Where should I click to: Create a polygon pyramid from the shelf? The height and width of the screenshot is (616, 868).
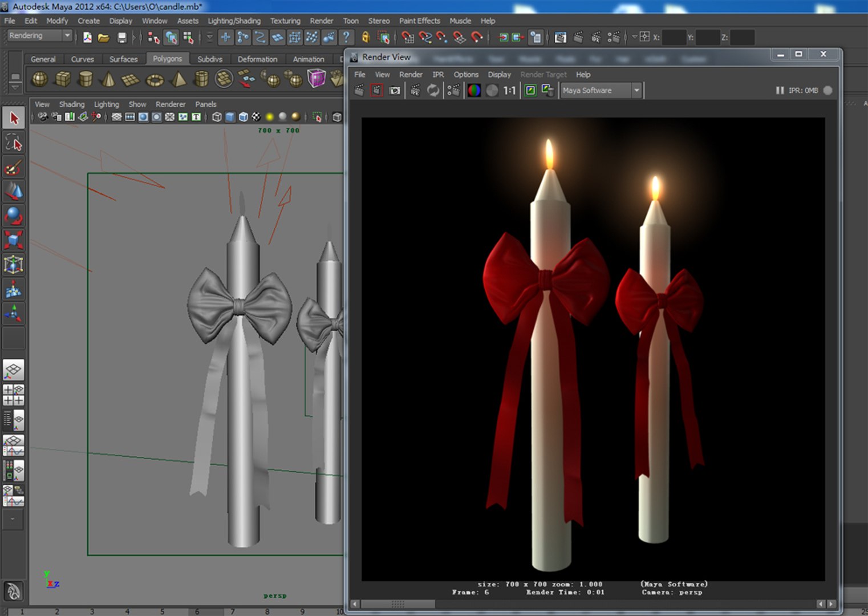pos(179,79)
